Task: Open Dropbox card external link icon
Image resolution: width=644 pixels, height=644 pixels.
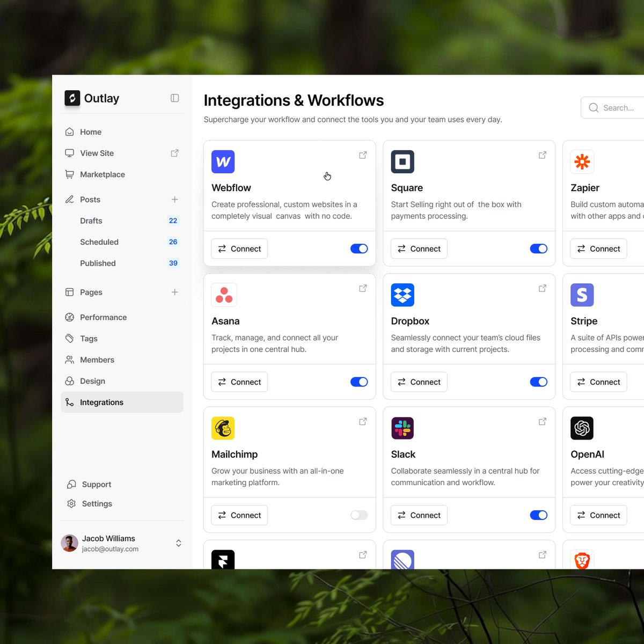Action: coord(543,288)
